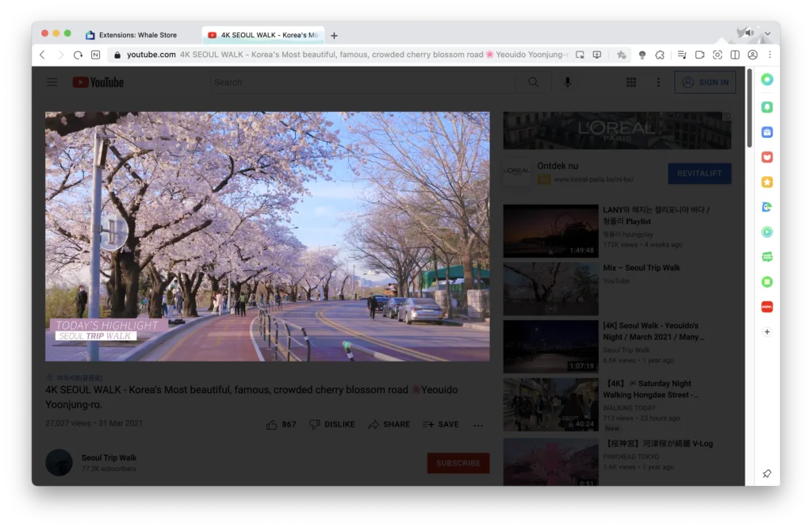812x528 pixels.
Task: Open the browser profile icon
Action: pyautogui.click(x=753, y=55)
